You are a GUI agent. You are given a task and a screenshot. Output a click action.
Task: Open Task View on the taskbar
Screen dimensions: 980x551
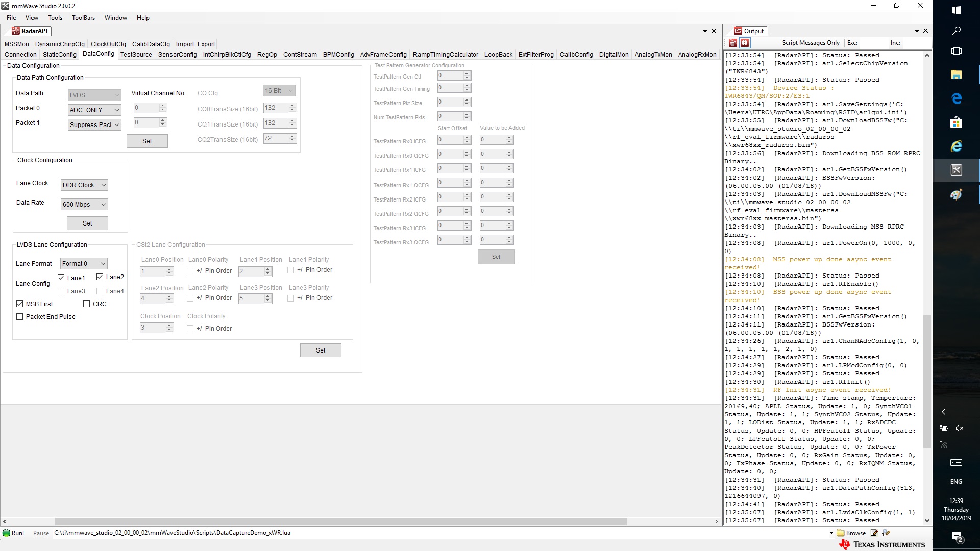957,51
